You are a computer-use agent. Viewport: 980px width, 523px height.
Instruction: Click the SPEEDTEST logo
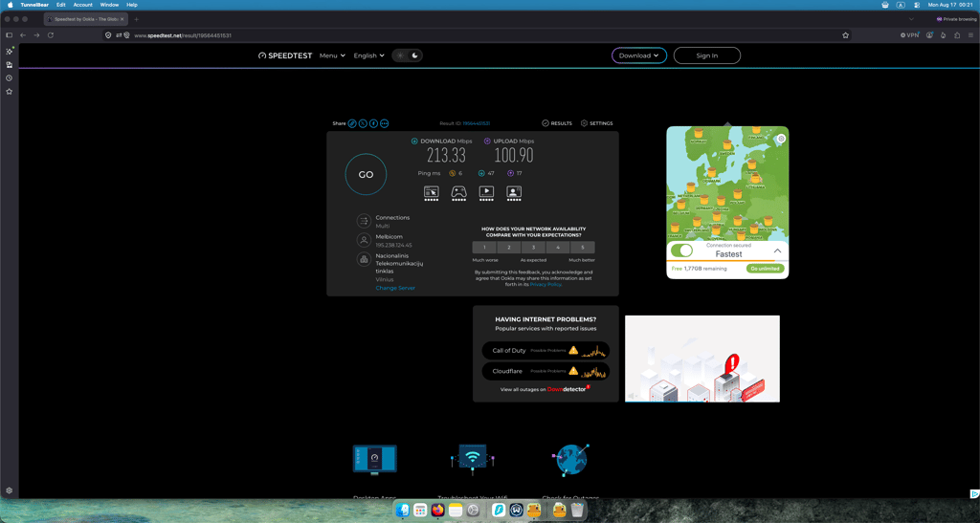(285, 55)
